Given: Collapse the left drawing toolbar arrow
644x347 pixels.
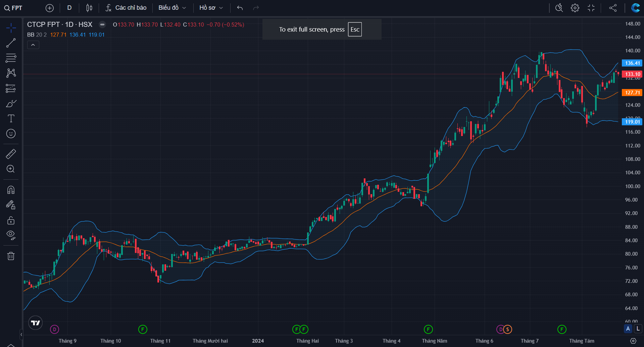Looking at the screenshot, I should coord(21,335).
